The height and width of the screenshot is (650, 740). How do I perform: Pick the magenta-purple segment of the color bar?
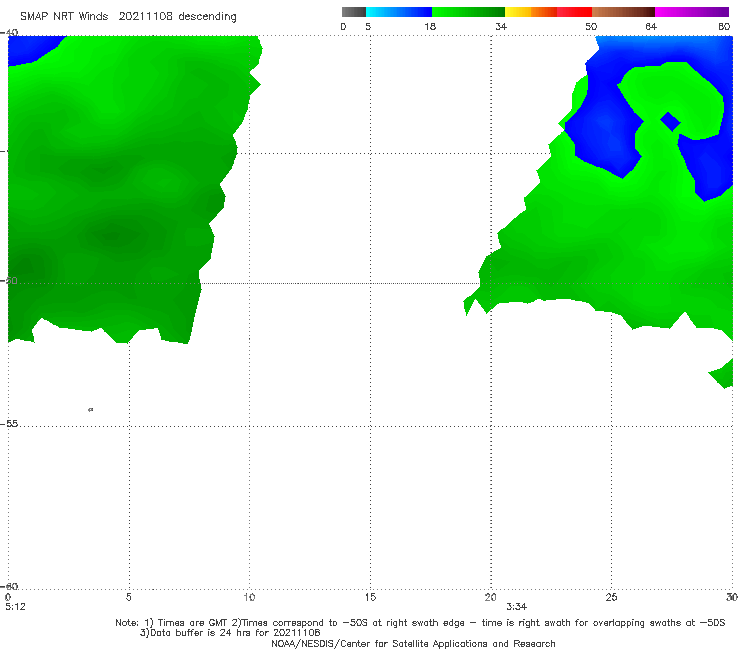pos(692,12)
